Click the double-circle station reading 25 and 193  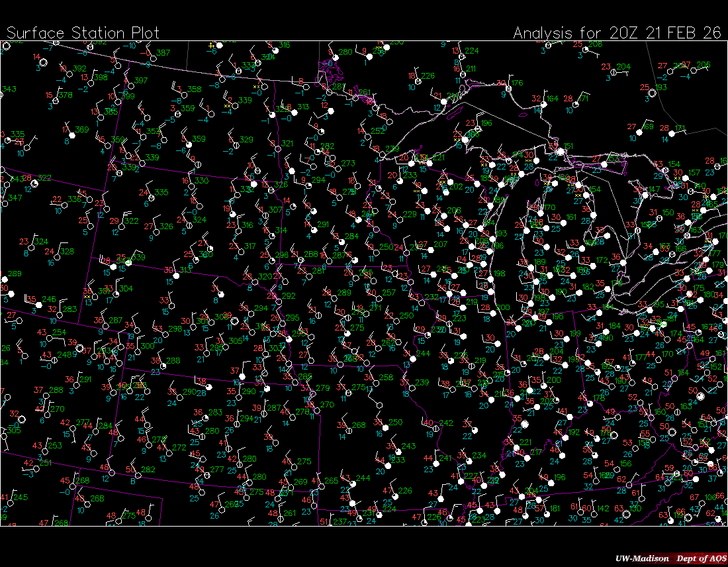coord(652,93)
